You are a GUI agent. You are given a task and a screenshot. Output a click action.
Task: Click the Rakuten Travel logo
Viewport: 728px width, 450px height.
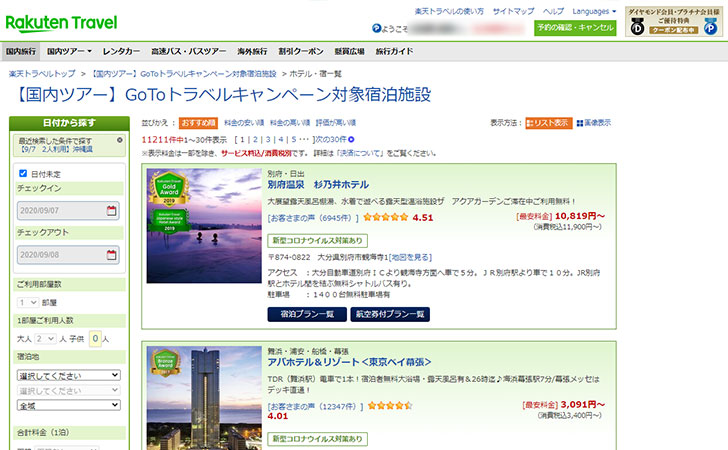click(x=61, y=23)
